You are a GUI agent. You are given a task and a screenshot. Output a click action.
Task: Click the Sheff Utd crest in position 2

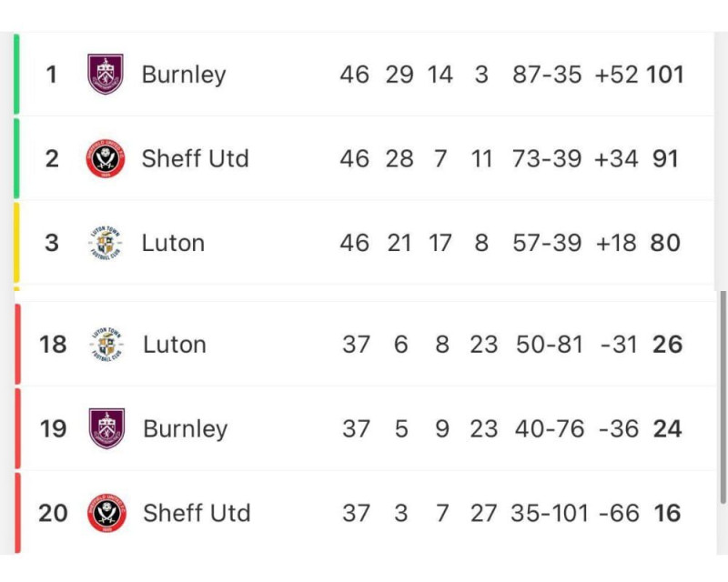(106, 159)
